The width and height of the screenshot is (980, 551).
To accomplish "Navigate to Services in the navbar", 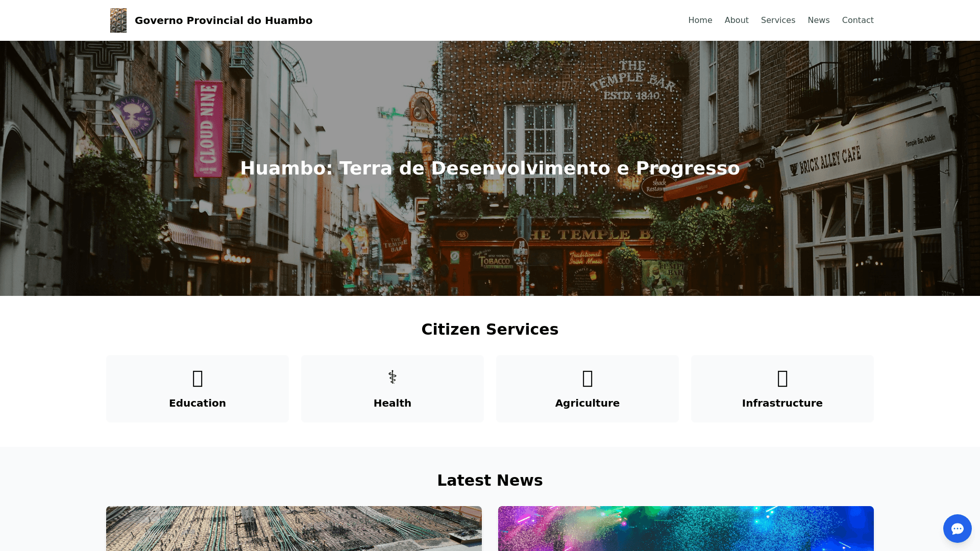I will tap(778, 20).
